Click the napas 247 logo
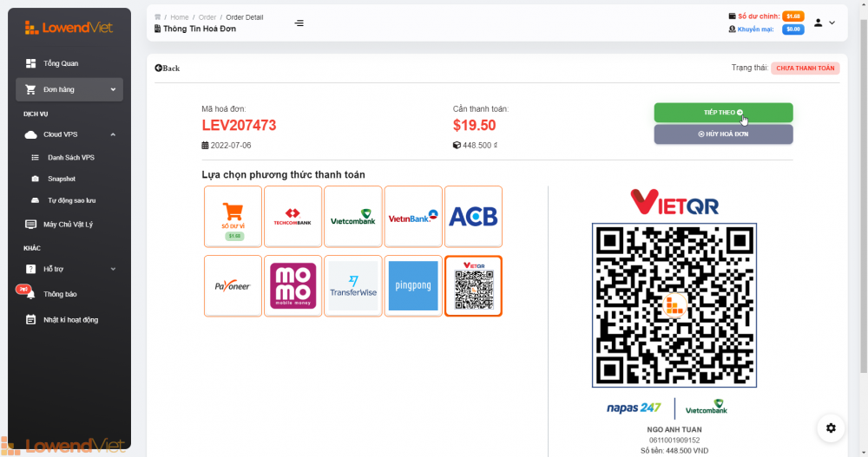 coord(634,408)
